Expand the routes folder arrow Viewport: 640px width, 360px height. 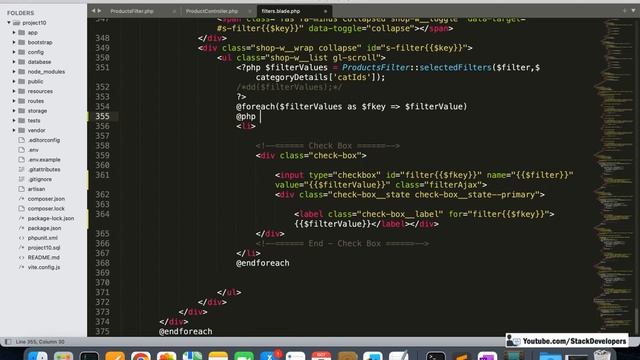click(14, 101)
